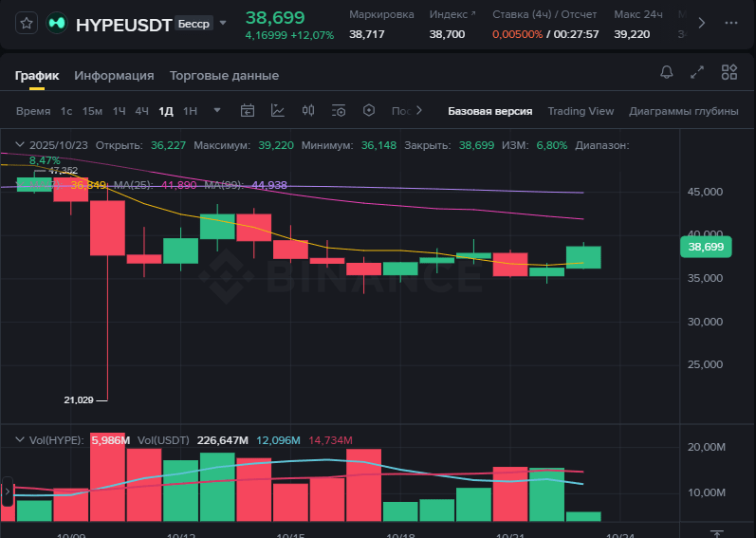Open the HYPEUSDT symbol selector dropdown arrow
This screenshot has width=756, height=538.
tap(223, 23)
